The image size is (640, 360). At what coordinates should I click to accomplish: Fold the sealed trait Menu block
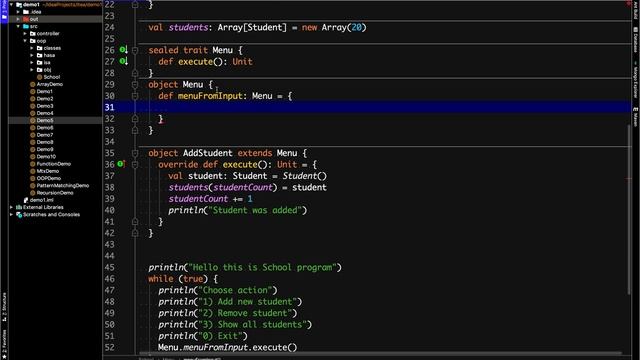tap(135, 50)
